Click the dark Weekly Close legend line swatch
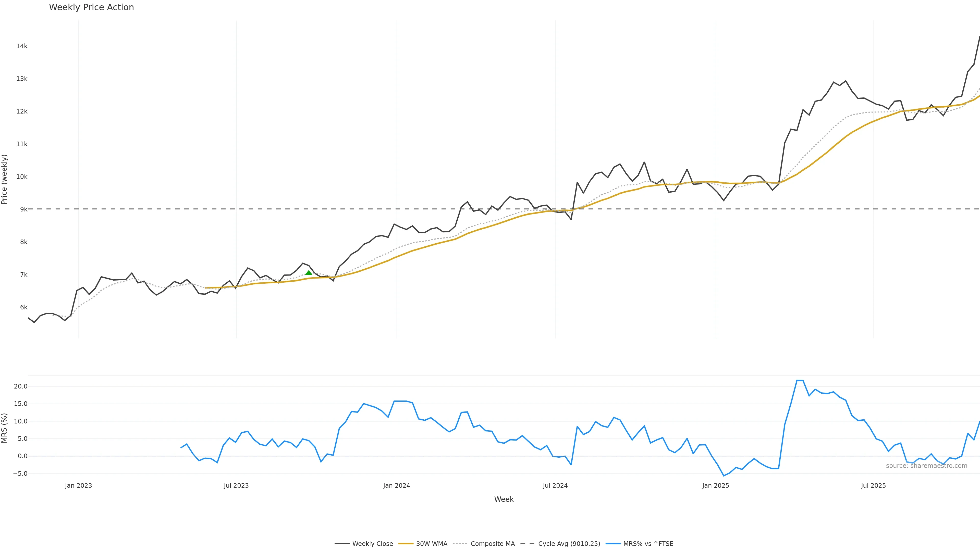The width and height of the screenshot is (980, 551). click(342, 544)
